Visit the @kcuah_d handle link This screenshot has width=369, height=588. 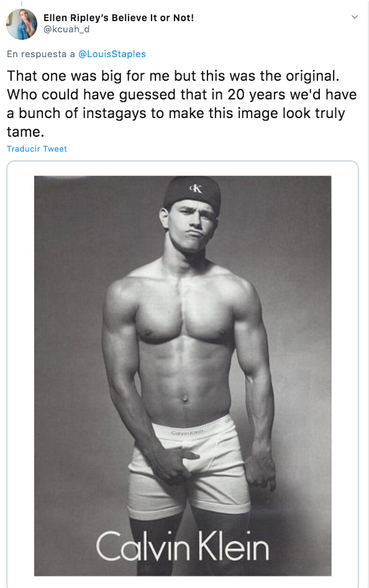tap(66, 29)
